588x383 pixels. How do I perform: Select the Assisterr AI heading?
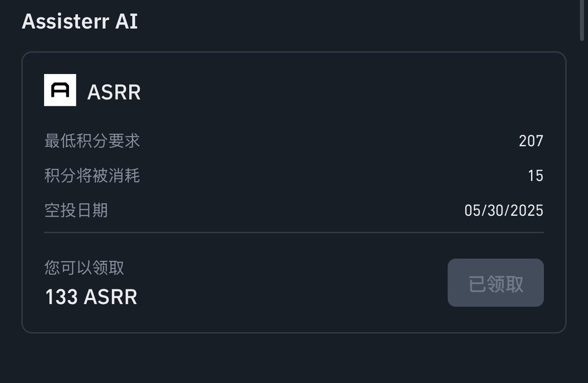80,22
